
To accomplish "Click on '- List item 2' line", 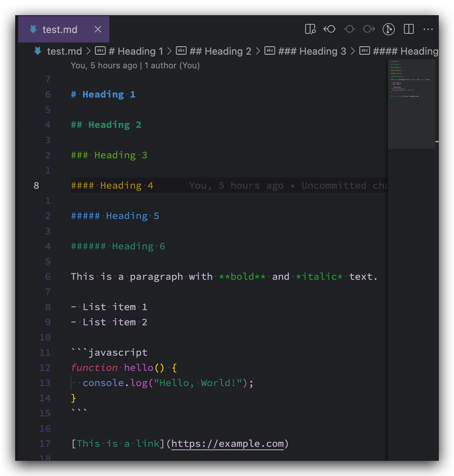I will 109,322.
